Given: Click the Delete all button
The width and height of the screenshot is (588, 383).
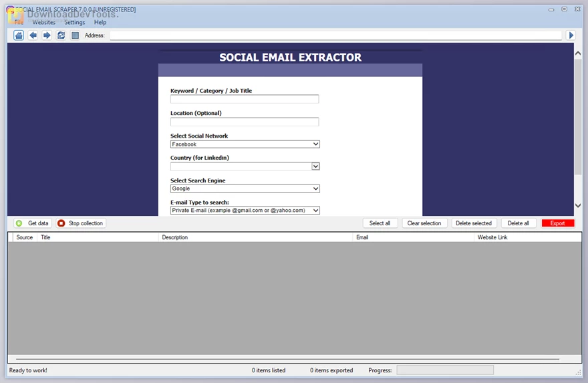Looking at the screenshot, I should (x=519, y=223).
